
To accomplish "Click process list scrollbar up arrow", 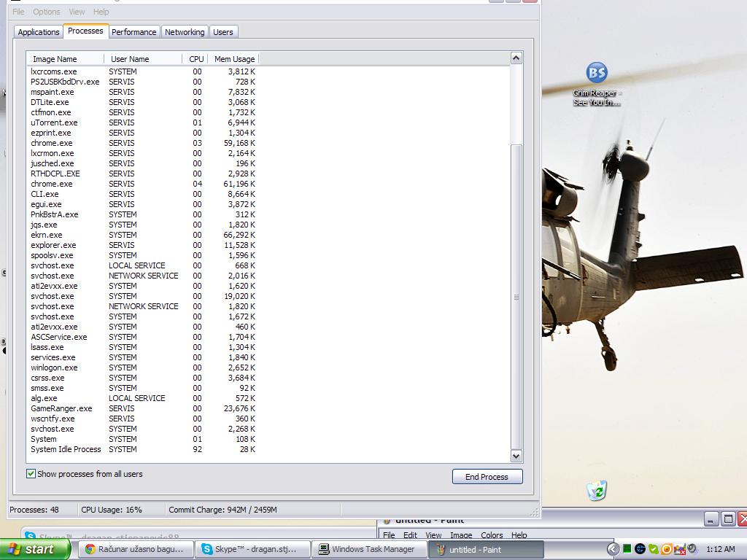I will coord(516,58).
